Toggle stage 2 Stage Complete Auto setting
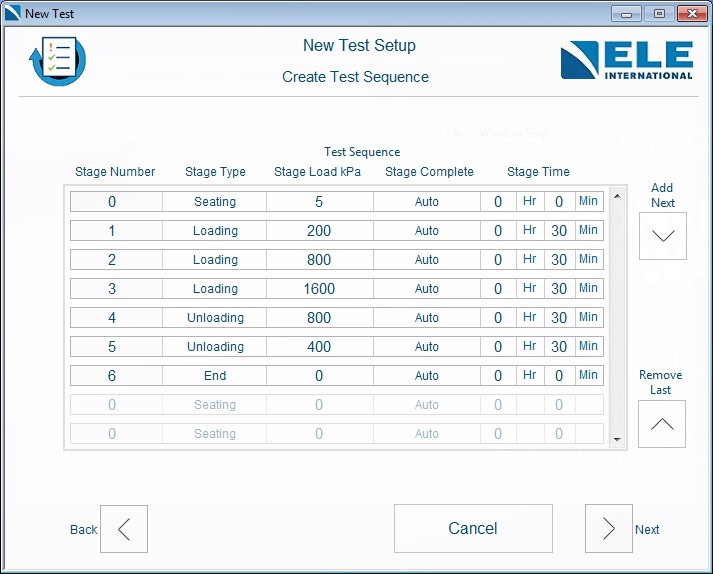Screen dimensions: 713x574 click(x=427, y=260)
